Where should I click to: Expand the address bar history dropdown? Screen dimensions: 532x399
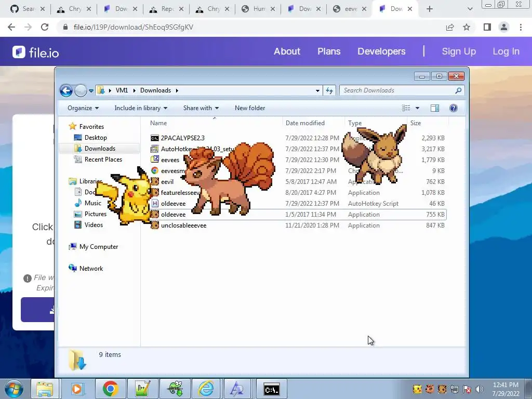[317, 90]
